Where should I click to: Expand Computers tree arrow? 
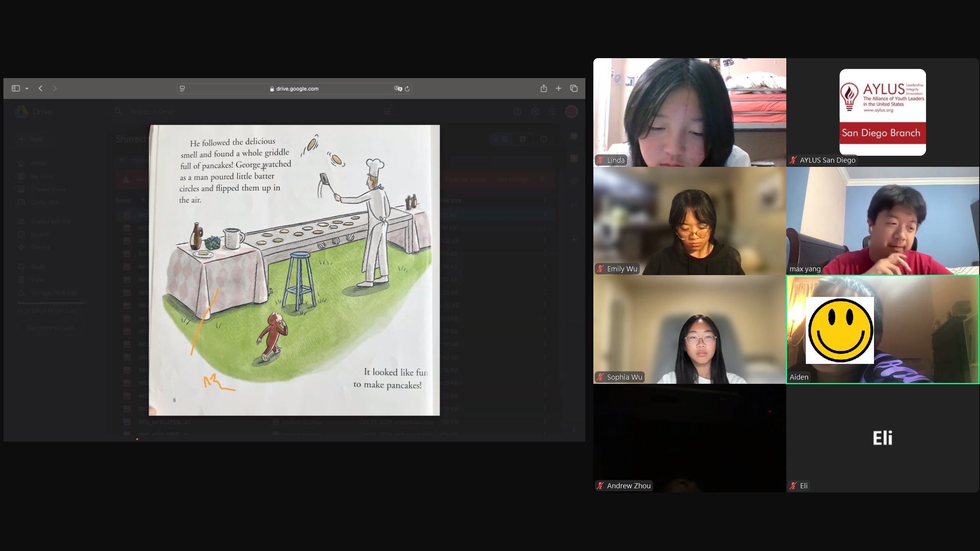point(15,202)
